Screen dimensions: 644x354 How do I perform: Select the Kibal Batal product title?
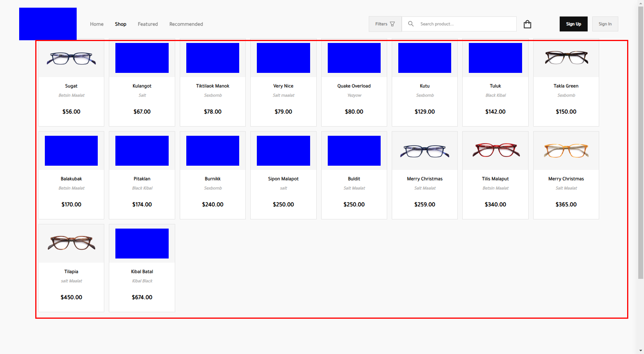tap(142, 272)
